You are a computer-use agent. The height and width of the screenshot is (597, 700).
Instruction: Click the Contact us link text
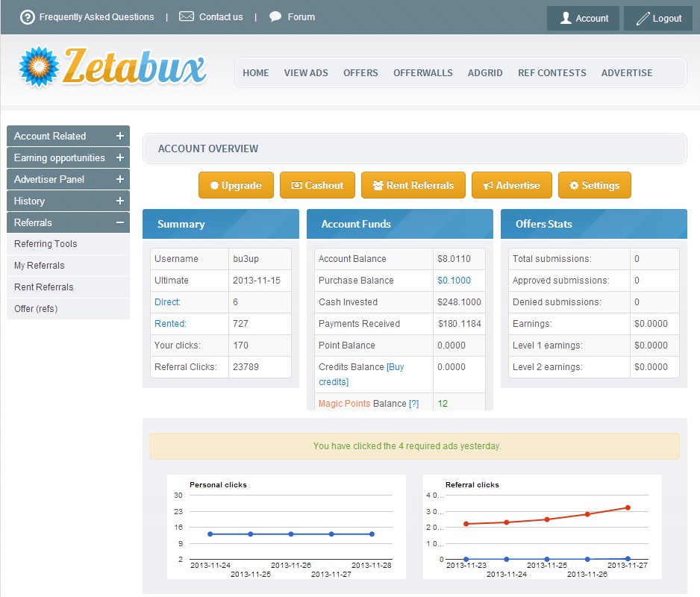221,17
